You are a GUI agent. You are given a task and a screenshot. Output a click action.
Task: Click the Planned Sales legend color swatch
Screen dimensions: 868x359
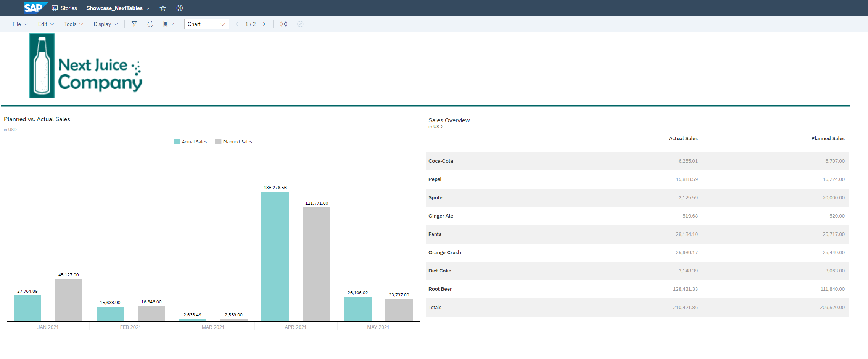coord(218,141)
